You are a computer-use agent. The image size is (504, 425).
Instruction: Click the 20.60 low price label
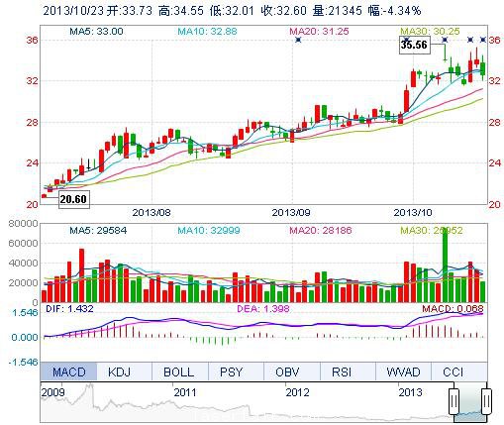[x=73, y=199]
